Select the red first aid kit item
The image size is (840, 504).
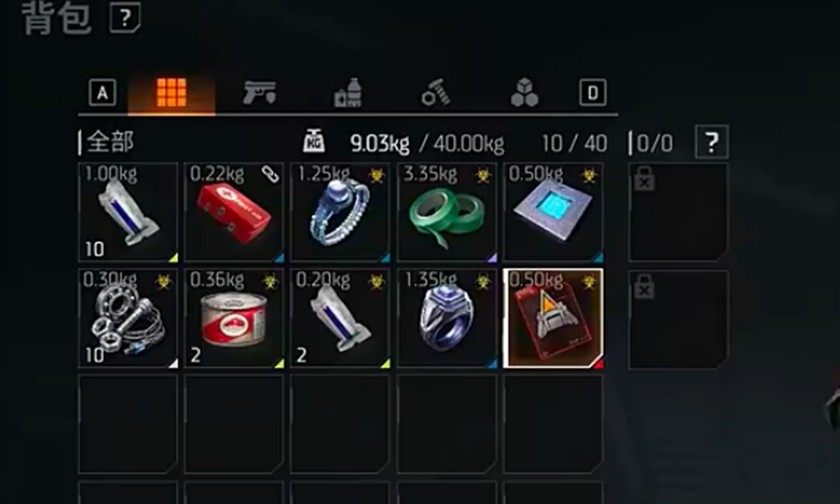click(x=234, y=212)
